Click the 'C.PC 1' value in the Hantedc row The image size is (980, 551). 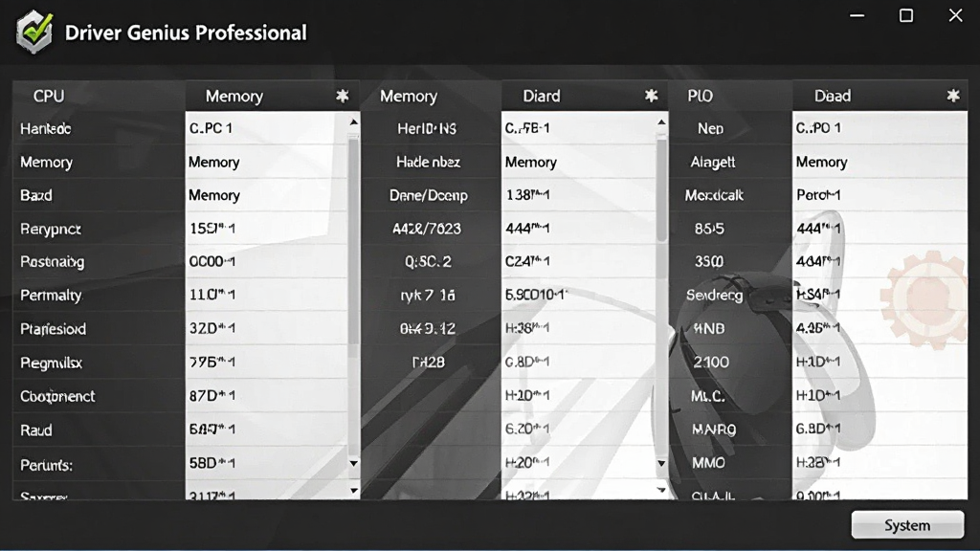pos(212,128)
